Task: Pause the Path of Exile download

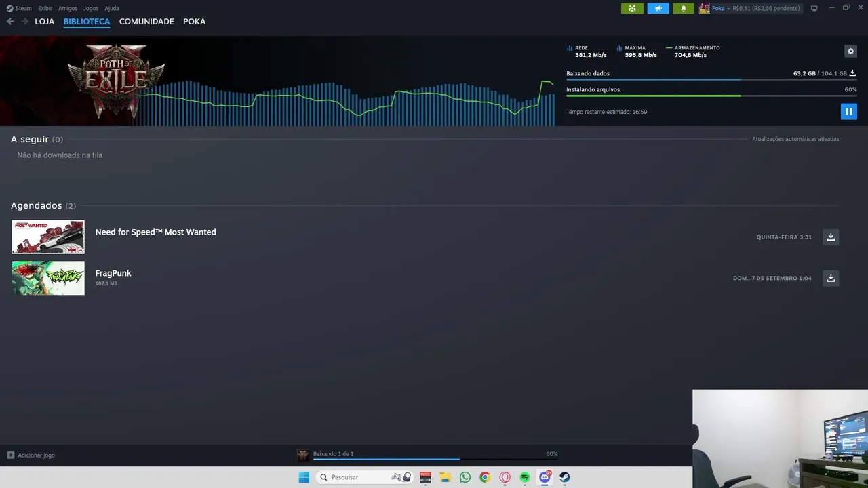Action: coord(848,112)
